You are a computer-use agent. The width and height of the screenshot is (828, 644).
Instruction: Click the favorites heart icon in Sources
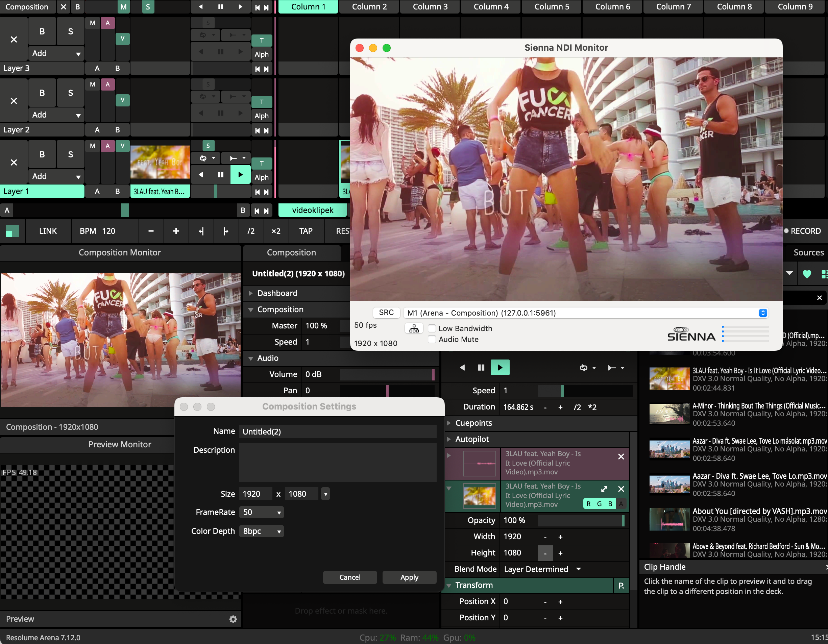click(x=807, y=274)
